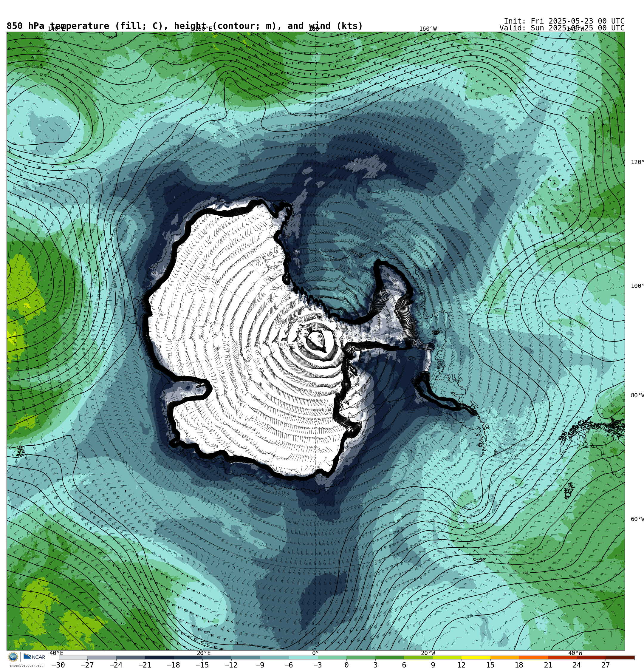The image size is (644, 669).
Task: Select the 24 to 27 dark red swatch
Action: [x=591, y=657]
